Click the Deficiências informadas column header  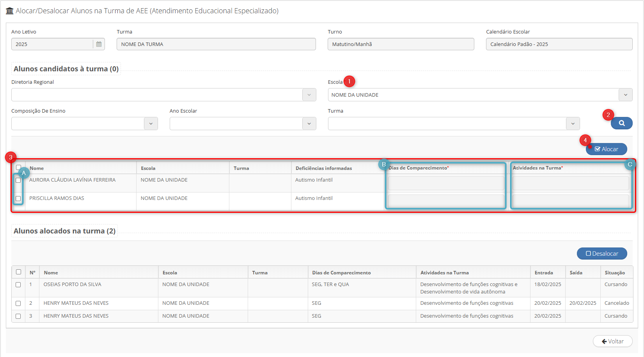324,168
